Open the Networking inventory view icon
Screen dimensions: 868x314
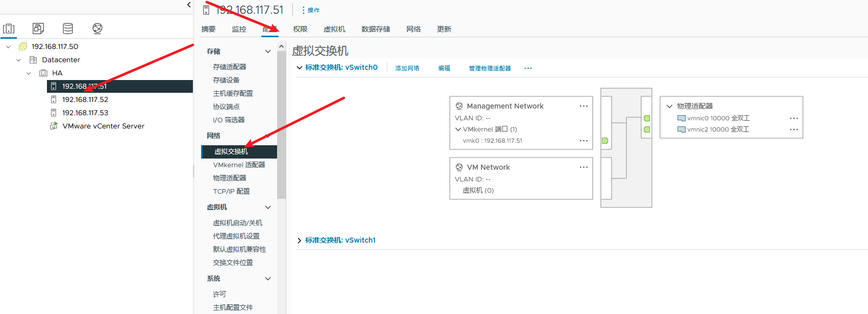(x=97, y=29)
